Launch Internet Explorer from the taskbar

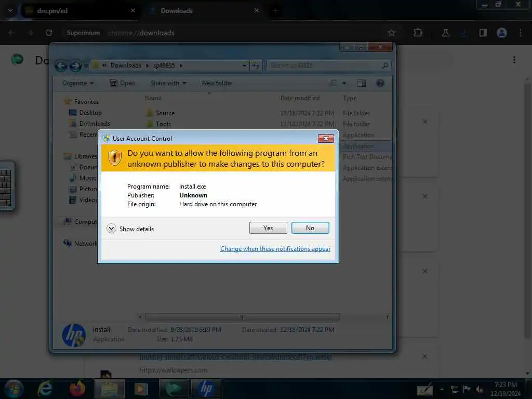click(x=45, y=389)
